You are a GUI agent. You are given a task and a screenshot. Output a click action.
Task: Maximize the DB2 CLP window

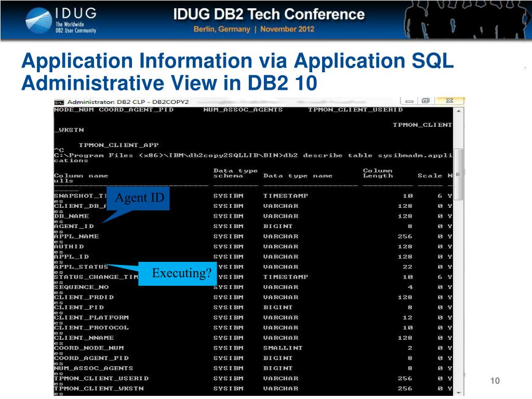tap(425, 101)
